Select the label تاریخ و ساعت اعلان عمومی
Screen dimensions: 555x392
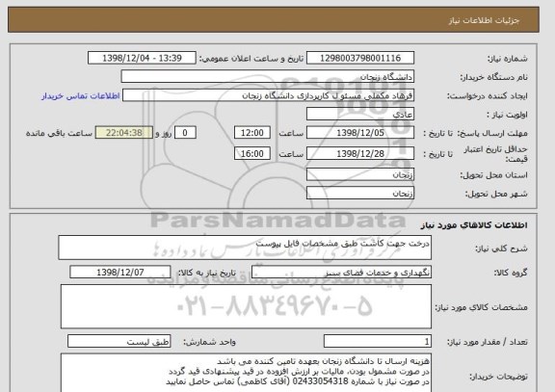tap(251, 59)
